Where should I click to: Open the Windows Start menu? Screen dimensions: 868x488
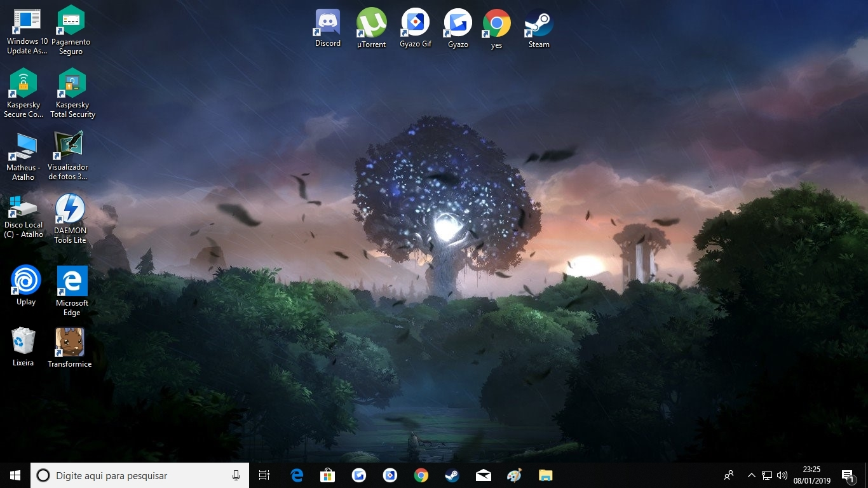[x=15, y=475]
